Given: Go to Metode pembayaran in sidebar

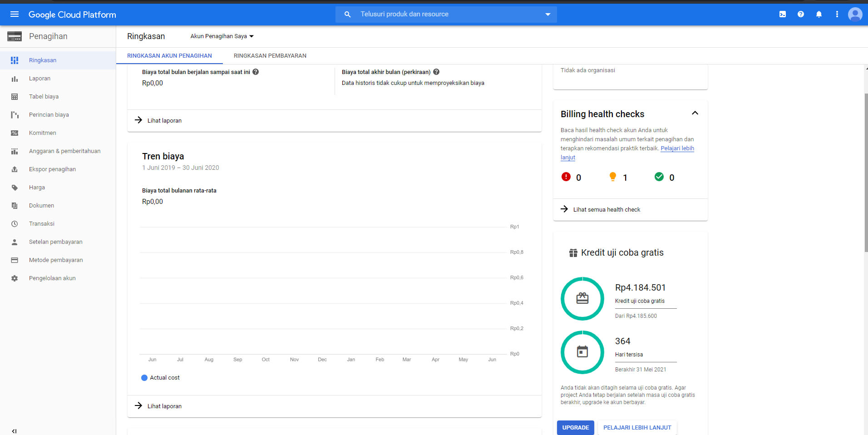Looking at the screenshot, I should [56, 260].
